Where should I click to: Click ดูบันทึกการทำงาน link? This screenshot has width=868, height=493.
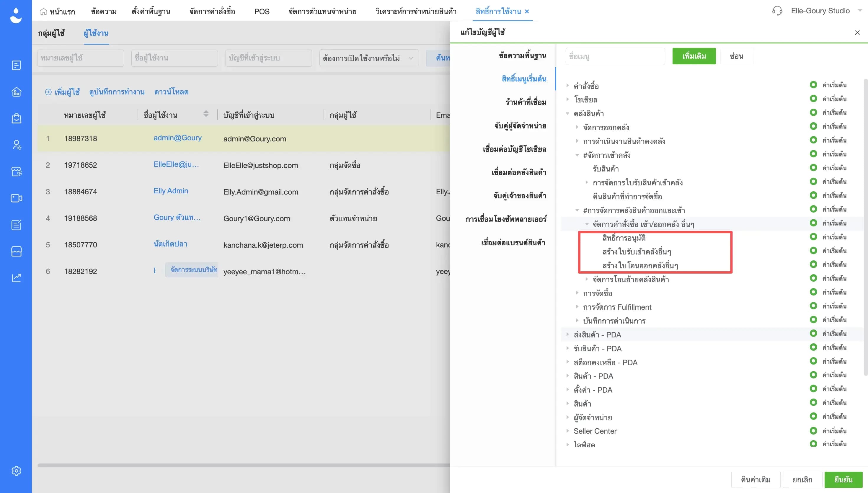coord(117,92)
